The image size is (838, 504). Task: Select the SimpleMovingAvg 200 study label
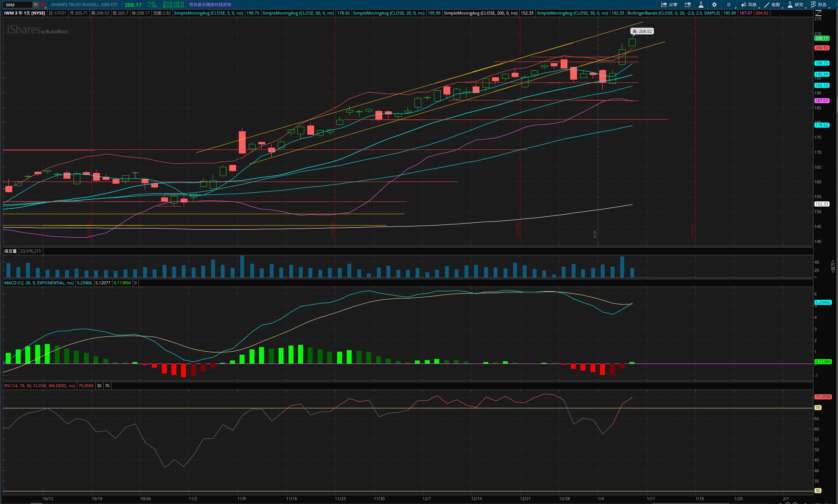[480, 13]
